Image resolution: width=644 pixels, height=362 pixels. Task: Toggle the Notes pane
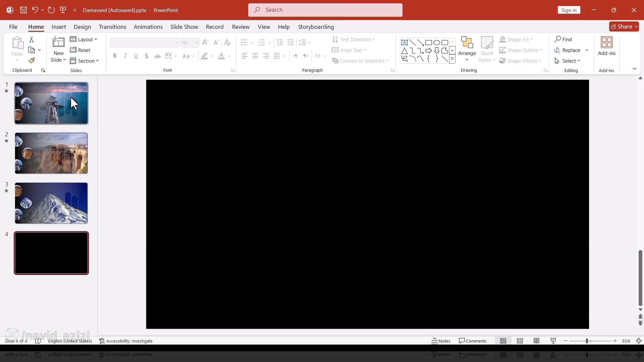441,341
